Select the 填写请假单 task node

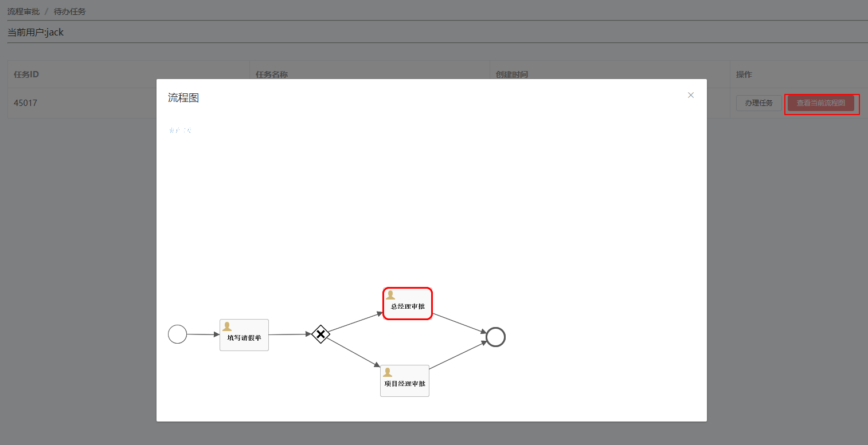point(244,335)
